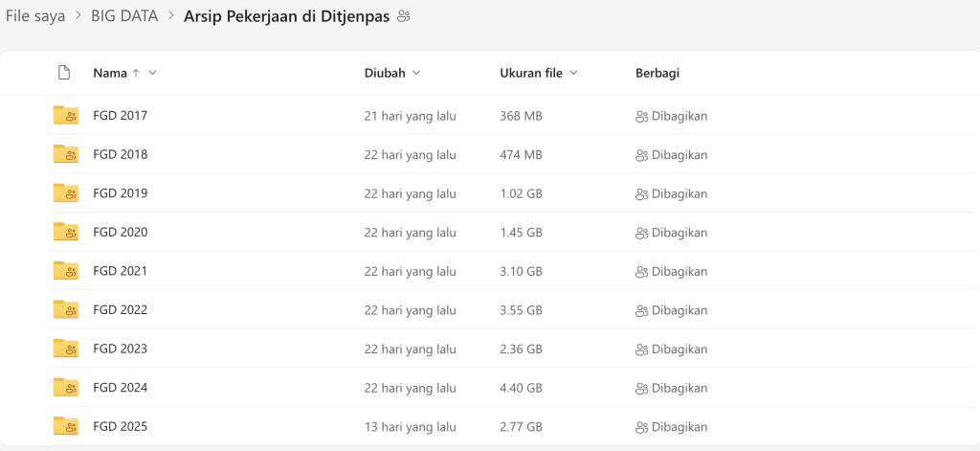Open the FGD 2018 folder icon

point(66,154)
